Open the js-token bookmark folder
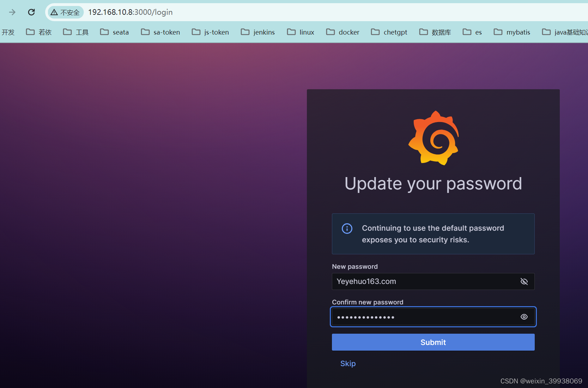This screenshot has width=588, height=388. coord(210,32)
